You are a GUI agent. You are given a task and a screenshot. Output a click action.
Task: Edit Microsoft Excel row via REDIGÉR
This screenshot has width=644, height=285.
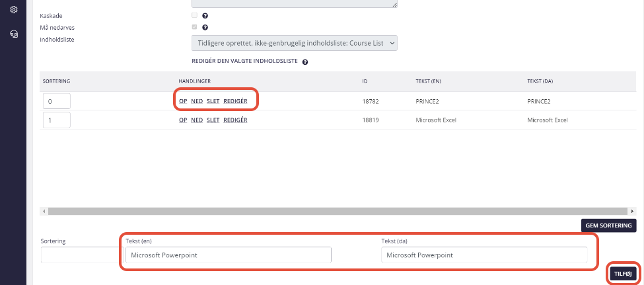click(x=235, y=120)
